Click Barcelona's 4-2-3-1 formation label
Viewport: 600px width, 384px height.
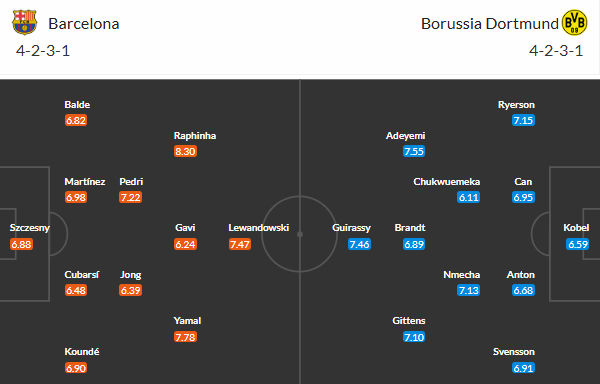click(43, 51)
